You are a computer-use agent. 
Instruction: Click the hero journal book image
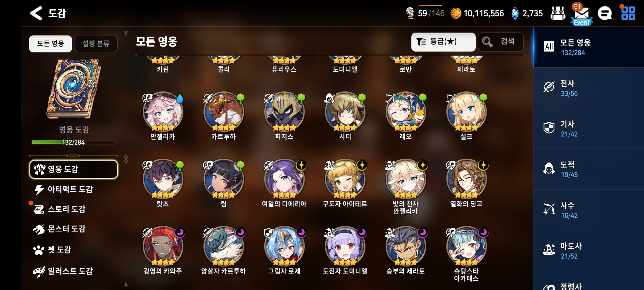tap(74, 89)
